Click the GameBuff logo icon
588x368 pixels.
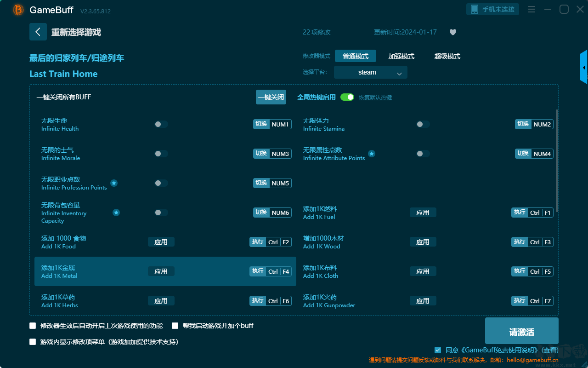[18, 10]
